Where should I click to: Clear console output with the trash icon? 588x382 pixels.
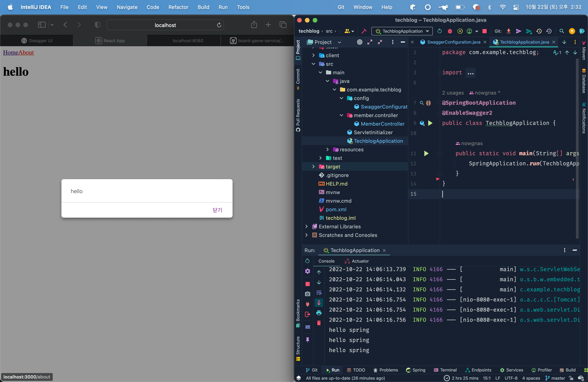coord(319,323)
